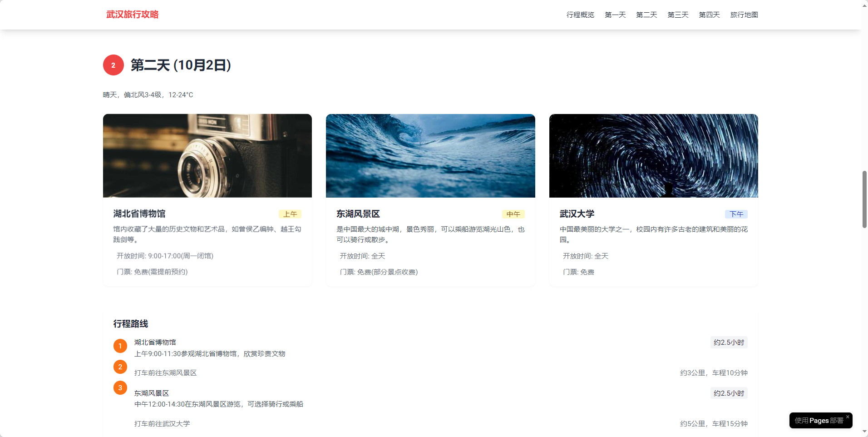Screen dimensions: 868x437
Task: Click the red day number 2 badge
Action: pyautogui.click(x=113, y=65)
